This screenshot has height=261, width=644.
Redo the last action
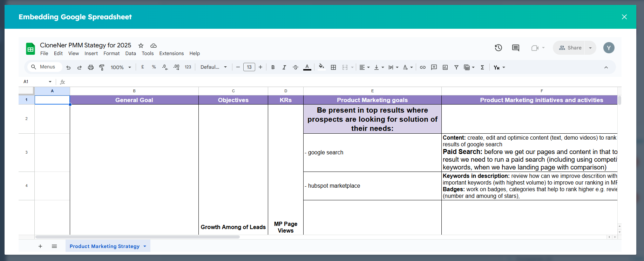(80, 67)
